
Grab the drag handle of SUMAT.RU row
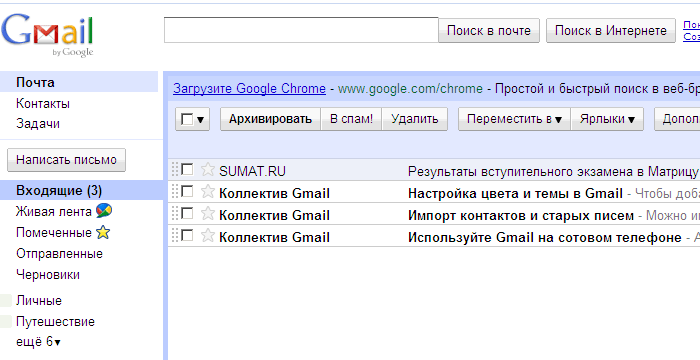[175, 169]
